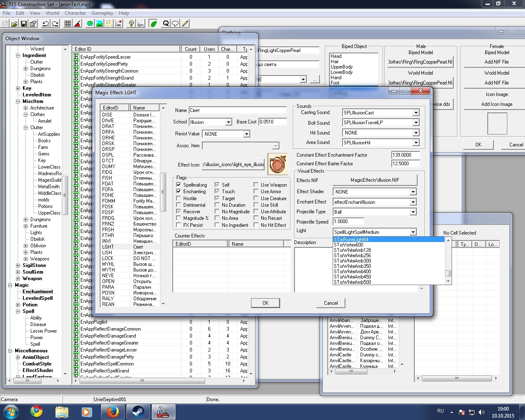The height and width of the screenshot is (420, 525).
Task: Uncheck the Enchanting flag
Action: (x=179, y=192)
